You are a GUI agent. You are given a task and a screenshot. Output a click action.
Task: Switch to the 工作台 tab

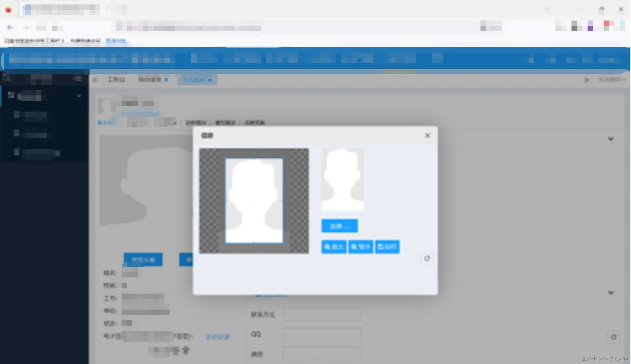(116, 79)
